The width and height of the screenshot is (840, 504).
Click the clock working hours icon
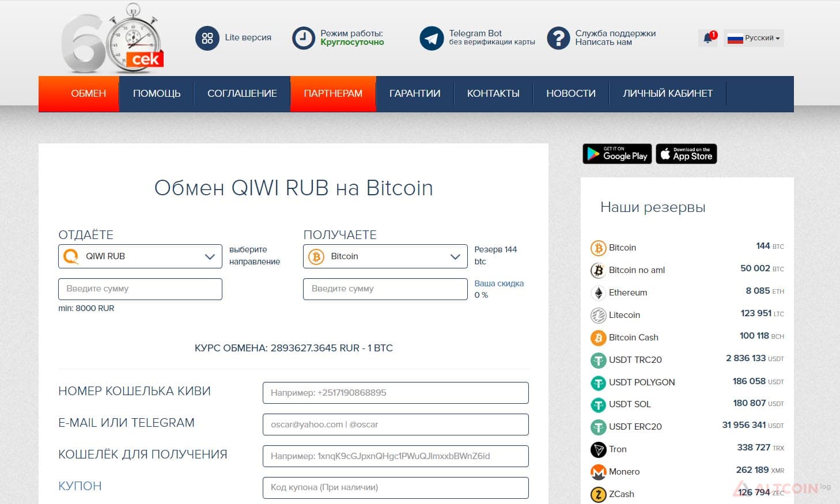point(304,39)
